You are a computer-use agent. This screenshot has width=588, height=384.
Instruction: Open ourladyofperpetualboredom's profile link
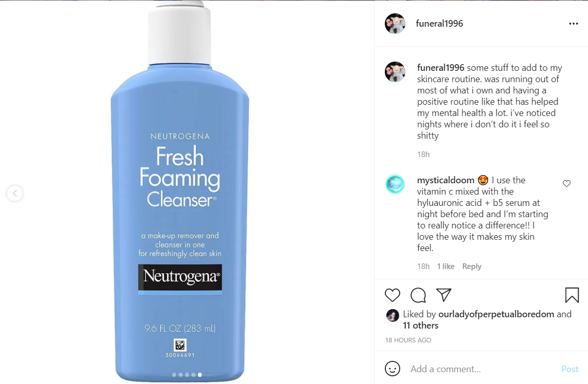point(496,314)
